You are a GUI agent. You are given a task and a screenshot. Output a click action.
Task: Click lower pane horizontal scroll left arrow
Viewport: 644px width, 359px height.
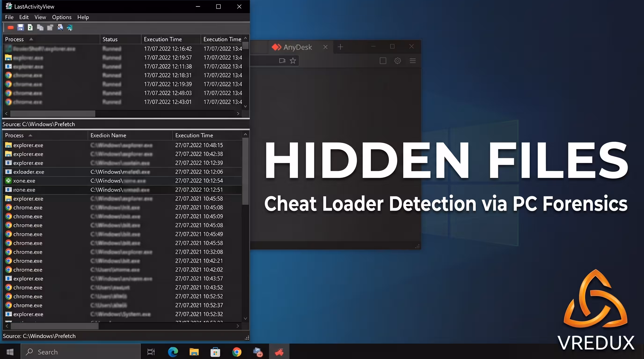tap(7, 326)
